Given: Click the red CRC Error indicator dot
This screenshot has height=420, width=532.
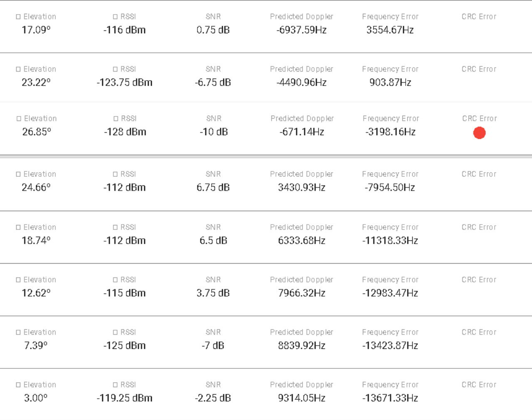Looking at the screenshot, I should pos(479,133).
